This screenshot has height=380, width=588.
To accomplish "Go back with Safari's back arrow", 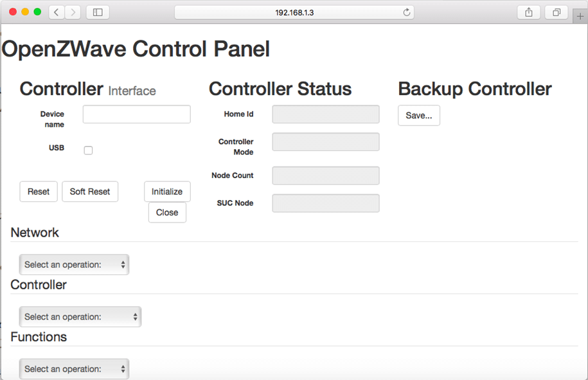I will tap(57, 12).
